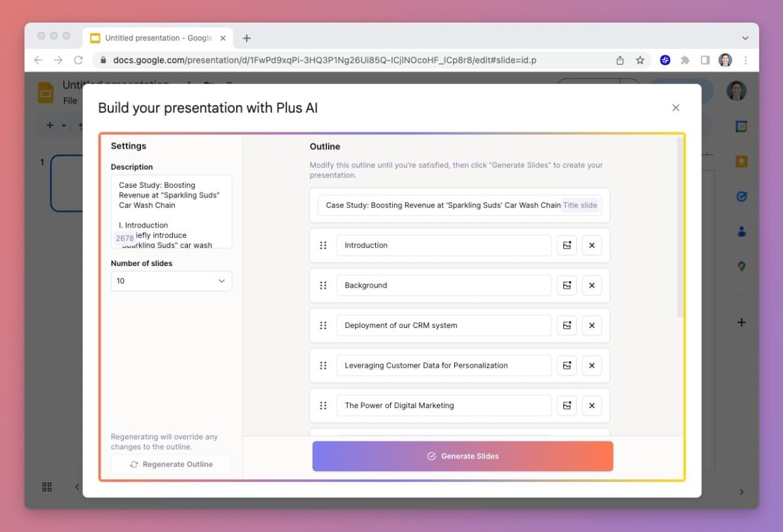The image size is (783, 532).
Task: Click Regenerate Outline
Action: pos(171,464)
